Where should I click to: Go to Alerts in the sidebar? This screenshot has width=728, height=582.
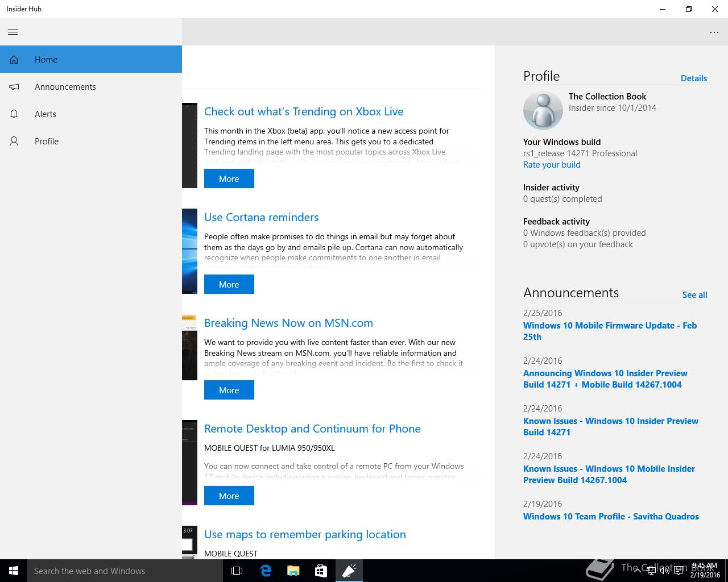tap(45, 114)
